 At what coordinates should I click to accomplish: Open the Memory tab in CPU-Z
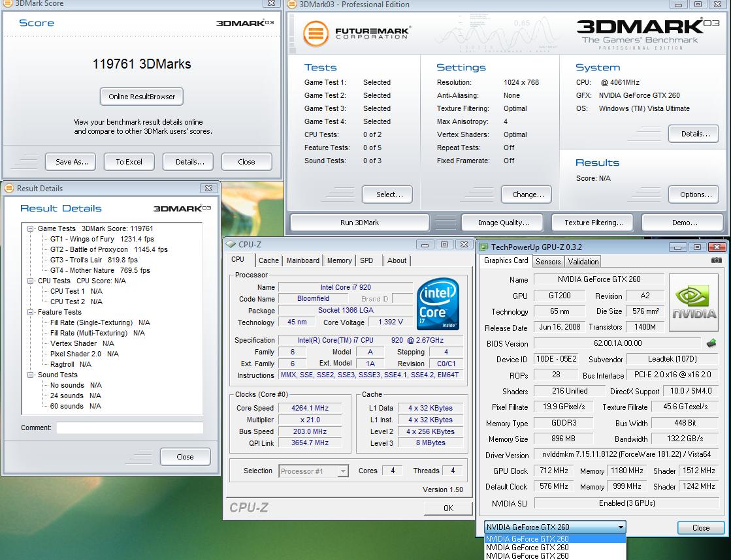tap(340, 260)
